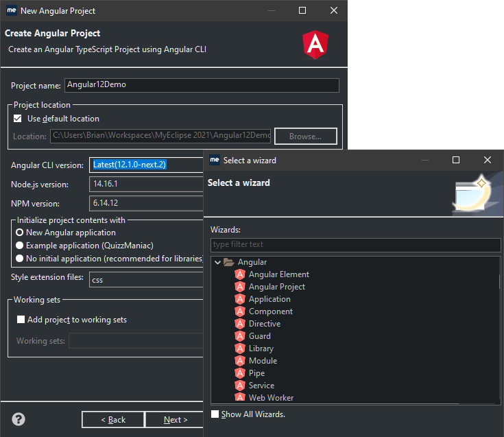Click the Library wizard icon
This screenshot has height=437, width=504.
click(x=240, y=349)
